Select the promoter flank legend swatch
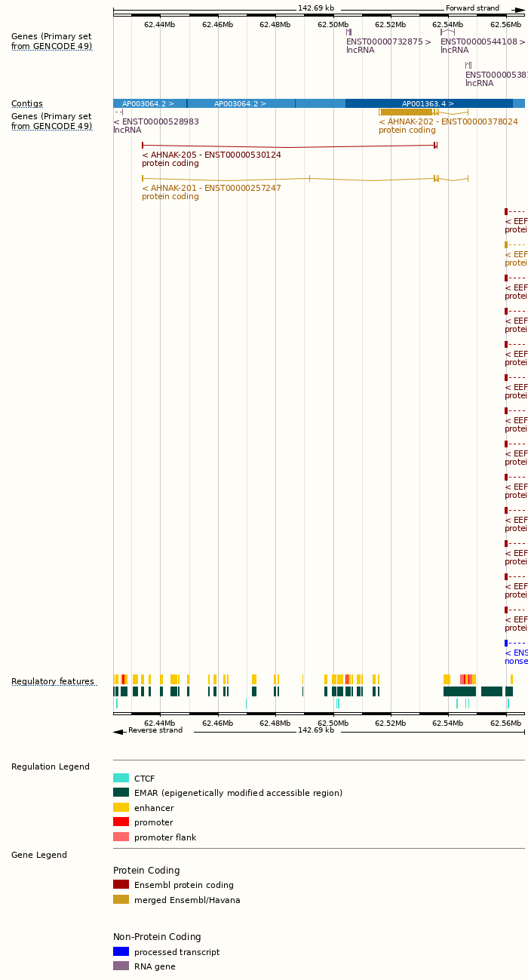This screenshot has width=528, height=980. point(121,837)
